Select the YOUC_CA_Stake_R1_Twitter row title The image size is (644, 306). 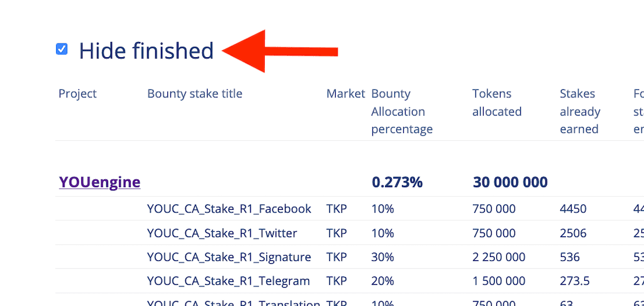[222, 233]
